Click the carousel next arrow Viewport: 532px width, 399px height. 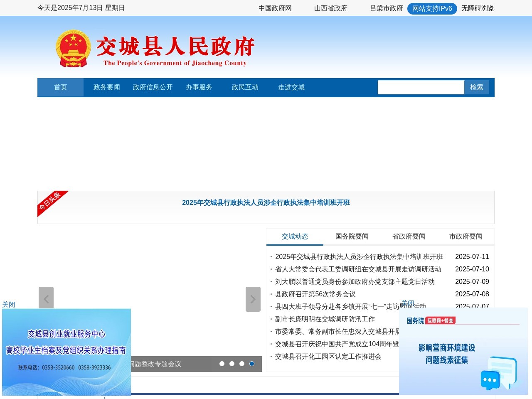click(x=253, y=298)
